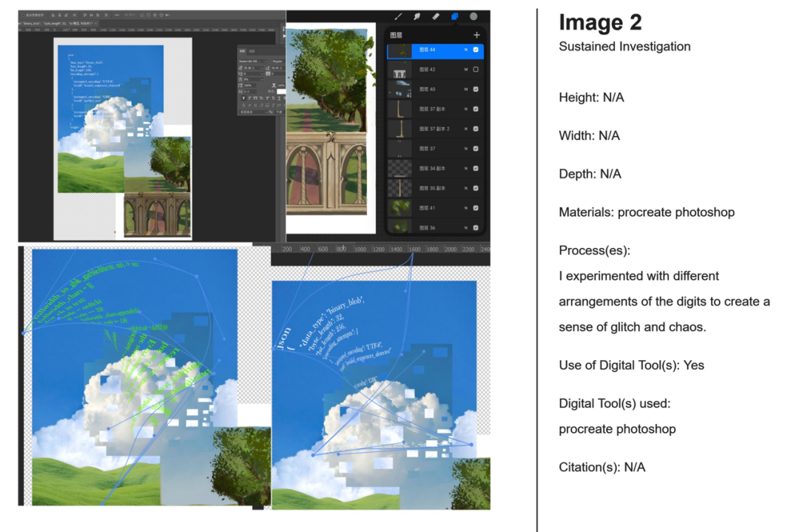The width and height of the screenshot is (799, 532).
Task: Select layer row 图层 37 副本
Action: tap(435, 109)
